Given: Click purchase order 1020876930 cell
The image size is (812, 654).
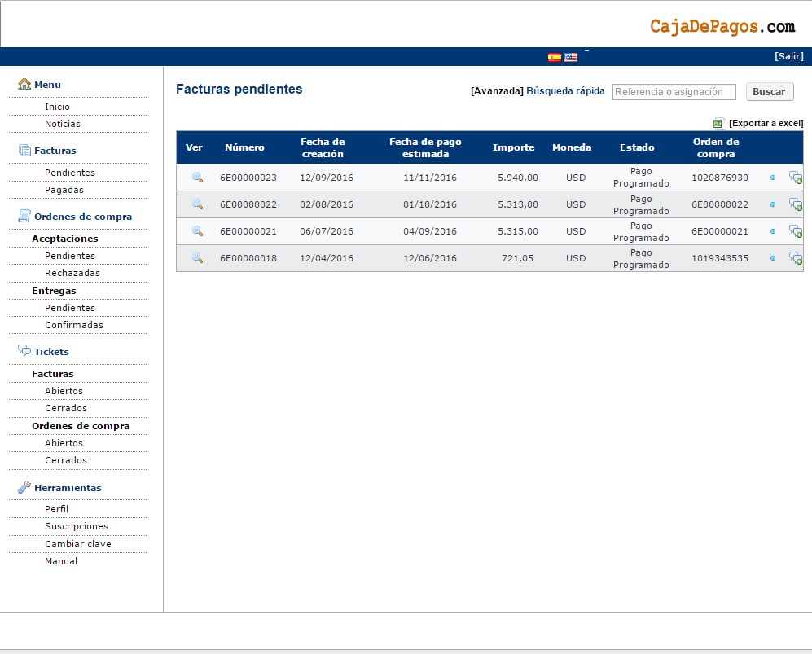Looking at the screenshot, I should coord(720,178).
